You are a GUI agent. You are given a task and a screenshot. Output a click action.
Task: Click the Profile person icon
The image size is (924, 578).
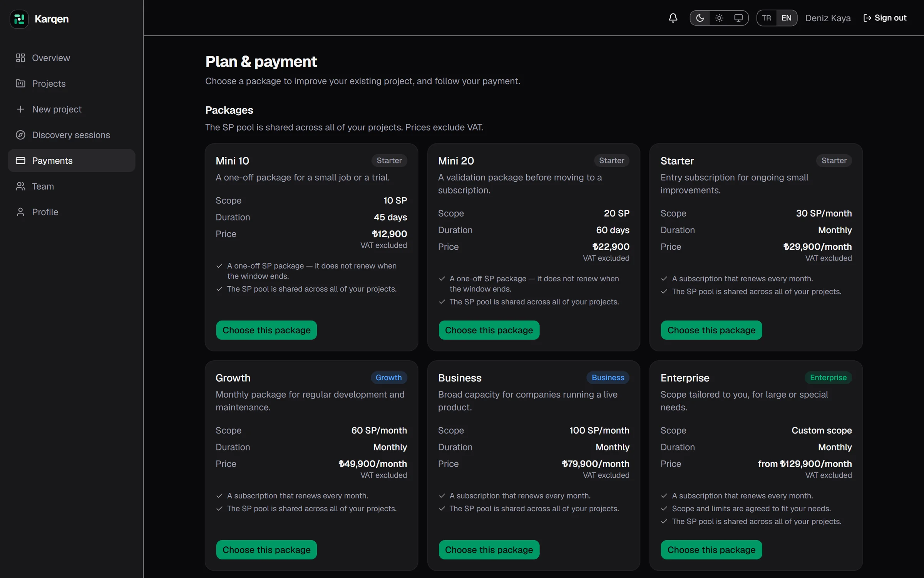coord(20,212)
